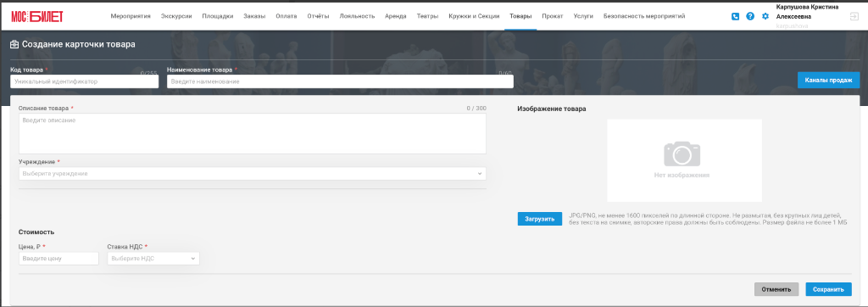
Task: Click the Загрузить upload button
Action: [x=540, y=219]
